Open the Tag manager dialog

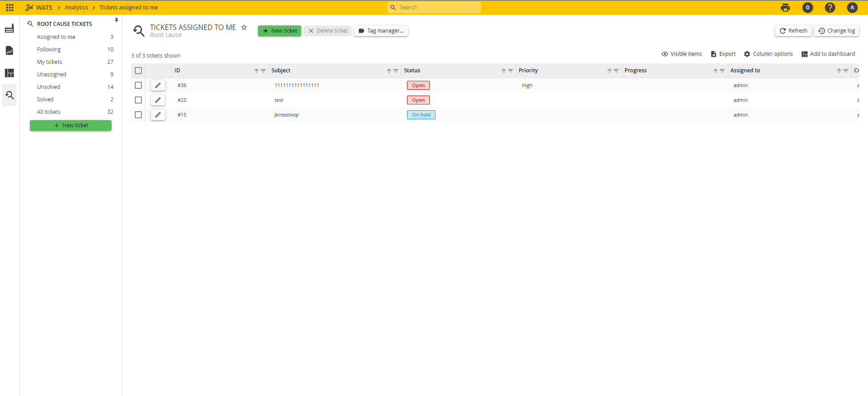pos(381,31)
